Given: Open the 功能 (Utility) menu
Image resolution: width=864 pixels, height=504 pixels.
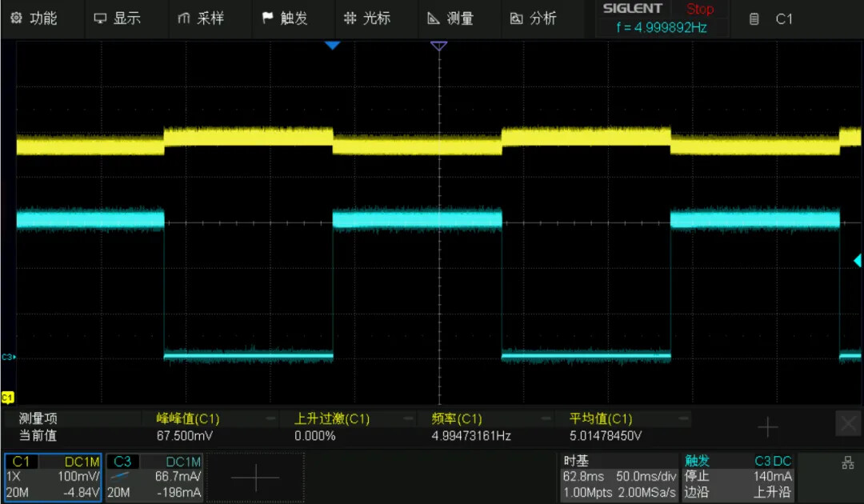Looking at the screenshot, I should click(34, 18).
